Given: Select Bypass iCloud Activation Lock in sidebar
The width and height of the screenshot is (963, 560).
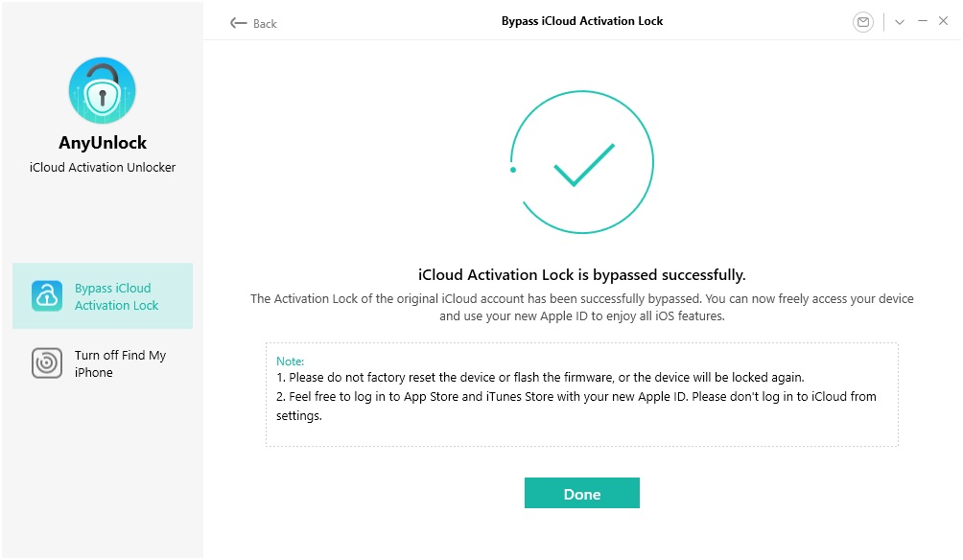Looking at the screenshot, I should click(x=103, y=295).
